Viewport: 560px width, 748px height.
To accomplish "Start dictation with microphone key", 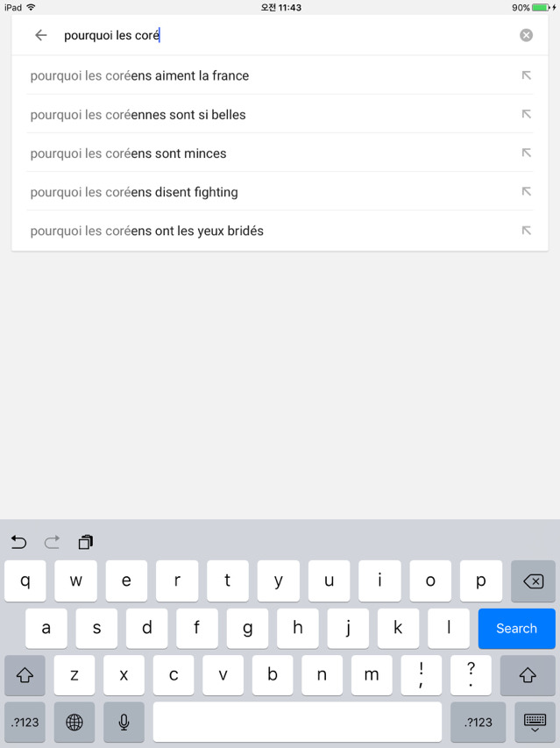I will pos(124,722).
